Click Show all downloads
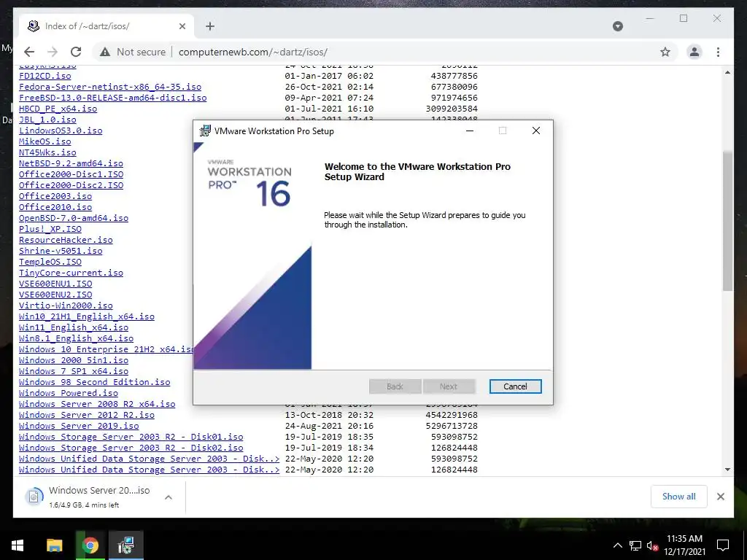Image resolution: width=747 pixels, height=560 pixels. click(x=678, y=497)
